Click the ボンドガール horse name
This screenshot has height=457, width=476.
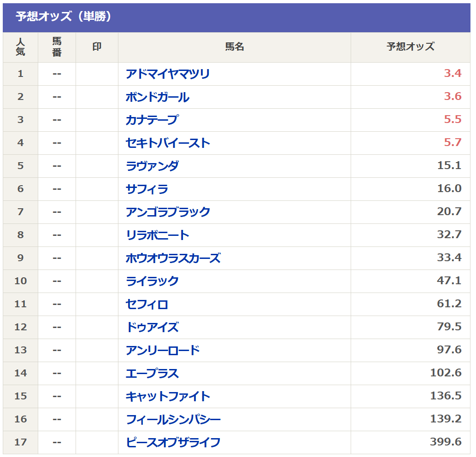(x=158, y=97)
